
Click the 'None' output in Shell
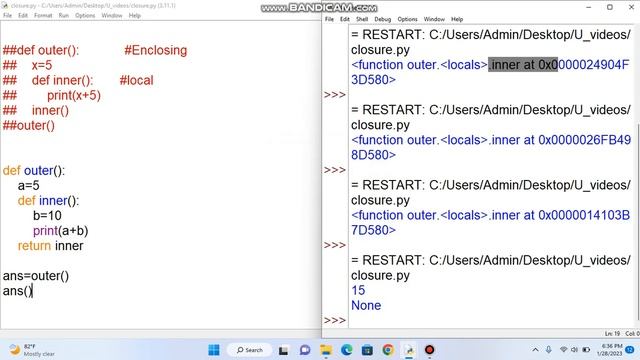[x=366, y=305]
